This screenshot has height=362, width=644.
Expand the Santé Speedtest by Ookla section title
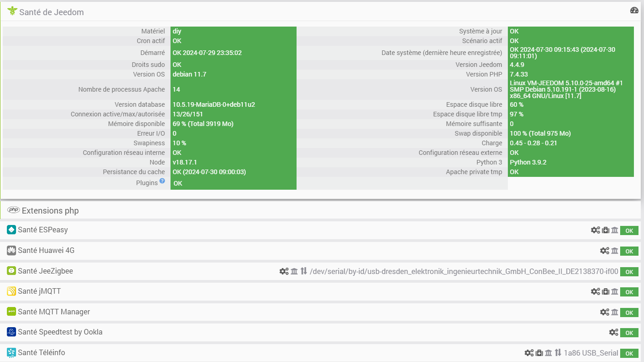60,332
